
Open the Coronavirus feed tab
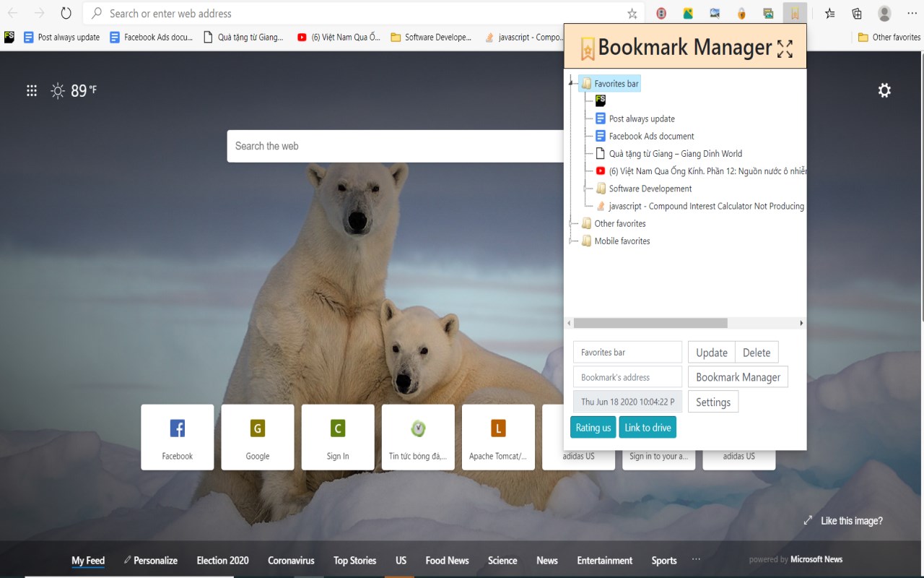click(x=291, y=560)
